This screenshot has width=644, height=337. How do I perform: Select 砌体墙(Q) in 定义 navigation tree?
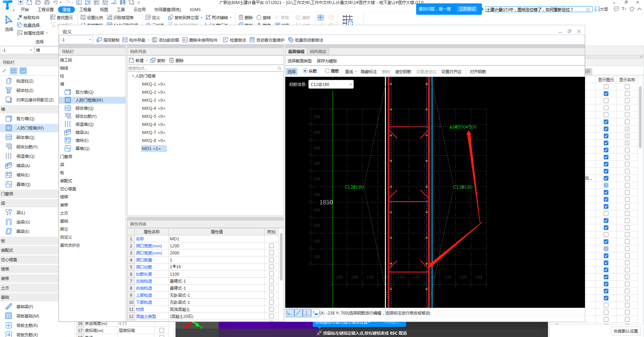click(x=84, y=108)
